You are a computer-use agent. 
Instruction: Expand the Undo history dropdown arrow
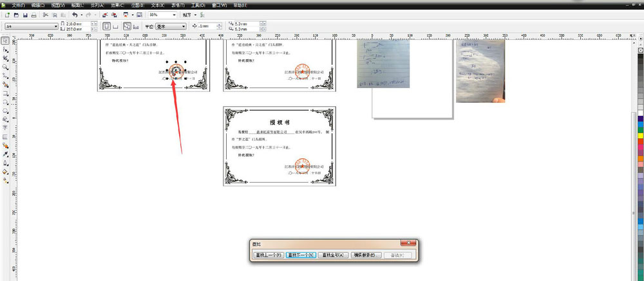tap(81, 15)
